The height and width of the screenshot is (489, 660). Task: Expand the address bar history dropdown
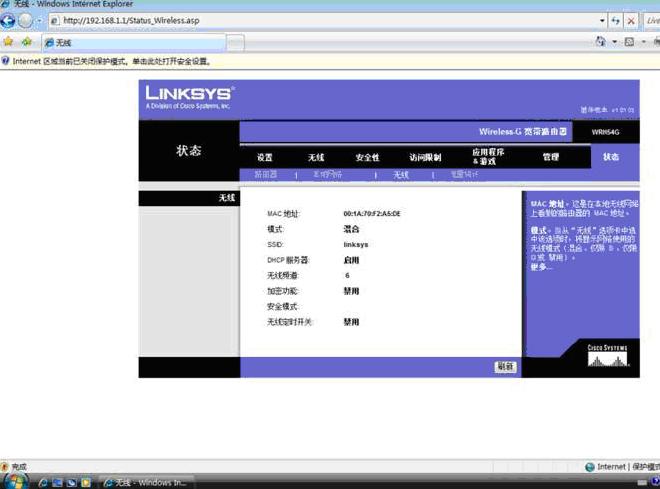click(602, 20)
